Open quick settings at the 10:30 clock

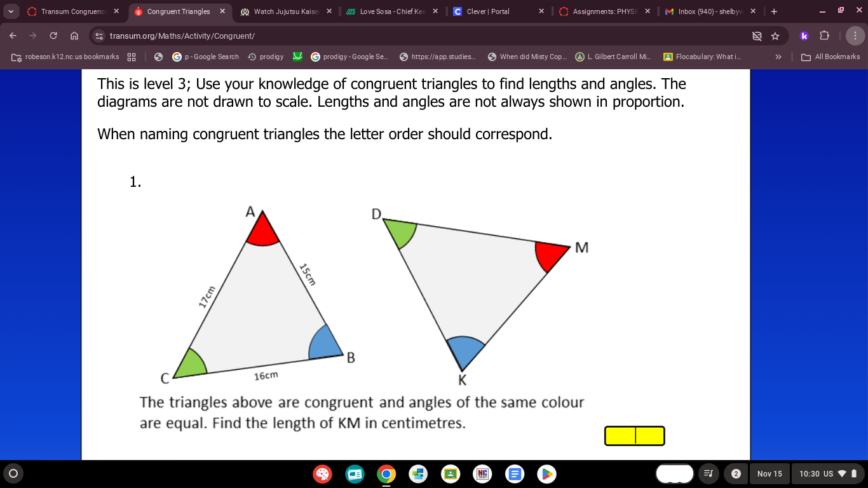[828, 474]
